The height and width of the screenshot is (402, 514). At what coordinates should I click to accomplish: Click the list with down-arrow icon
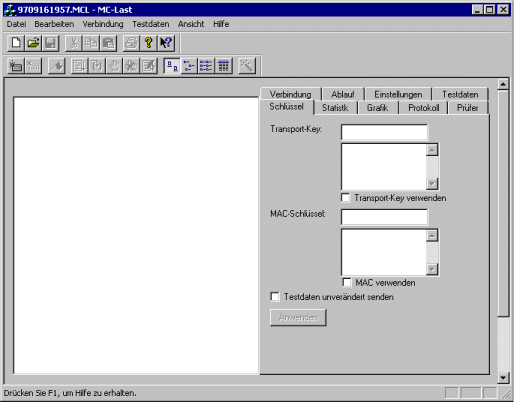click(x=79, y=66)
